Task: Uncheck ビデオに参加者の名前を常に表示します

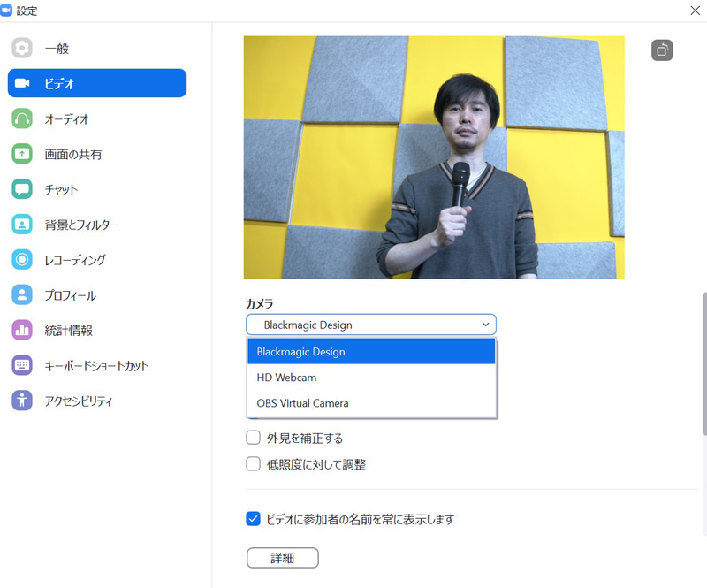Action: (253, 519)
